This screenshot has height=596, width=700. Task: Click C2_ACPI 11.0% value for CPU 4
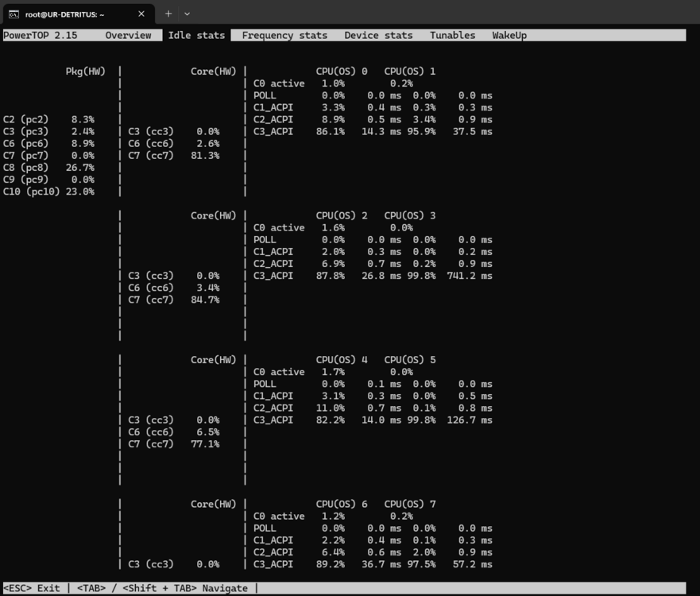point(331,408)
